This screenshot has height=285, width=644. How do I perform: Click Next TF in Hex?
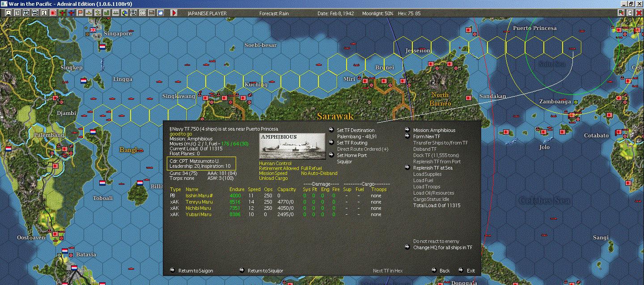pyautogui.click(x=388, y=271)
